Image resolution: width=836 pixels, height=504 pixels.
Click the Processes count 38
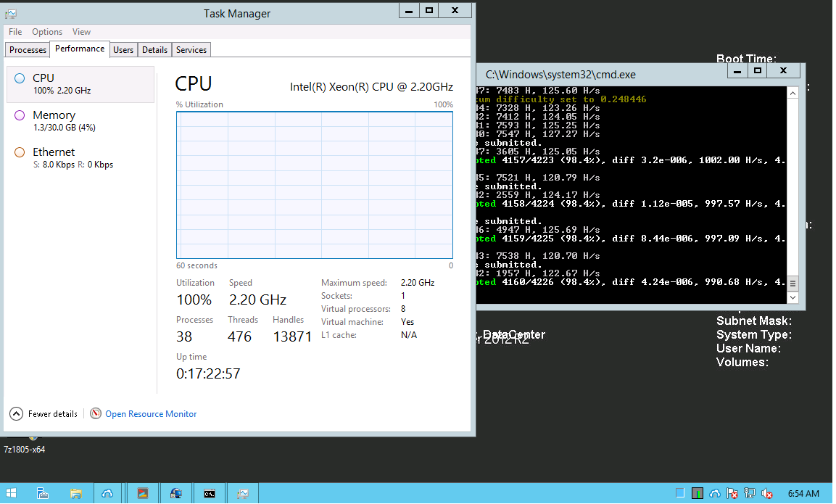click(x=184, y=336)
